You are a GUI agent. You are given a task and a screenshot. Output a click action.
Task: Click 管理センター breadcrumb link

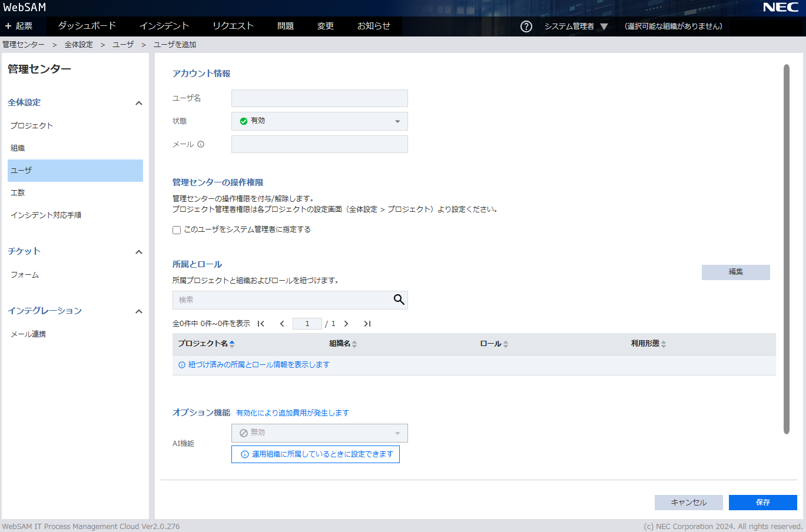[x=24, y=45]
